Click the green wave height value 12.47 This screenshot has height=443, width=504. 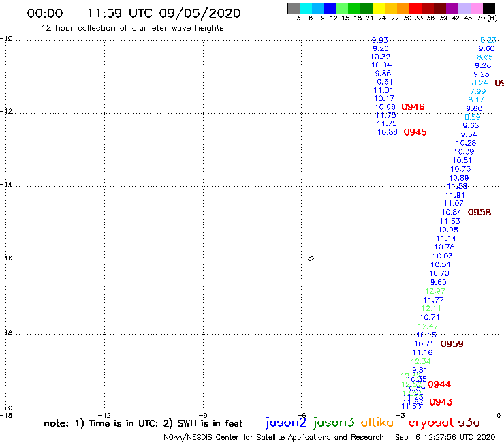(x=428, y=326)
